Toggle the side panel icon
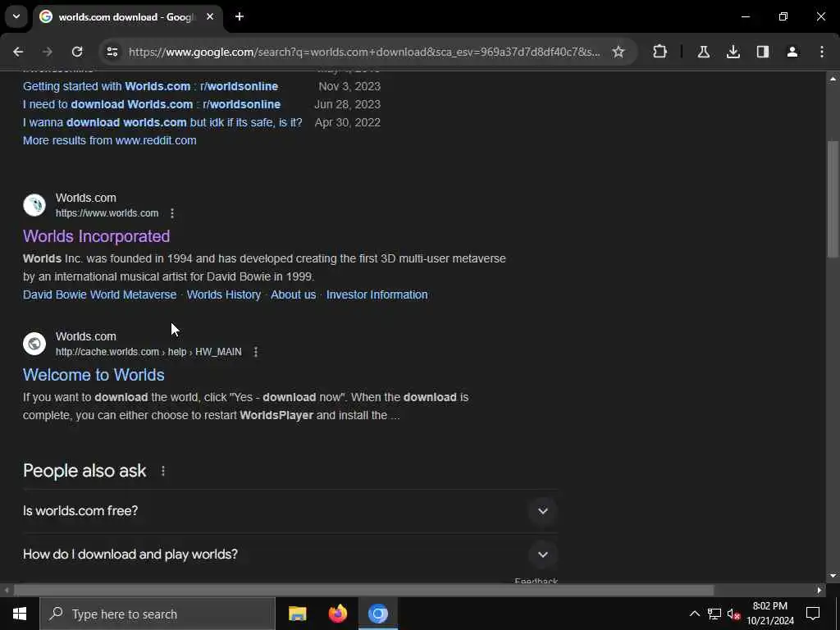The image size is (840, 630). pos(762,52)
